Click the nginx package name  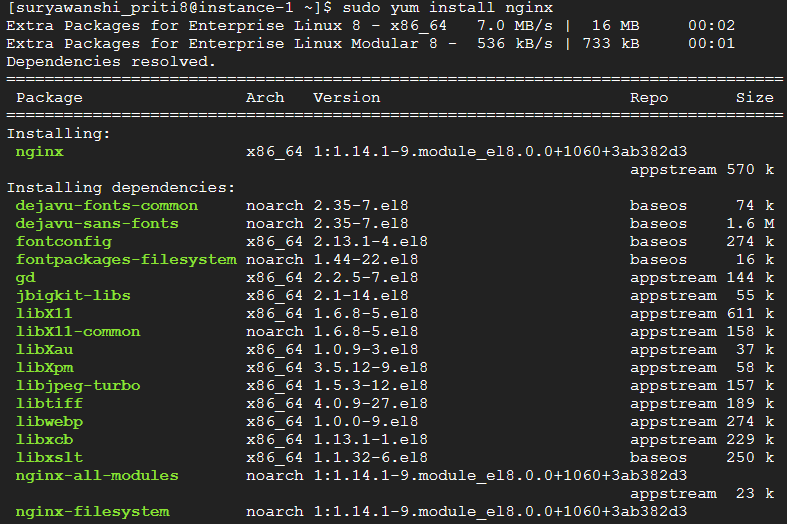pyautogui.click(x=40, y=152)
